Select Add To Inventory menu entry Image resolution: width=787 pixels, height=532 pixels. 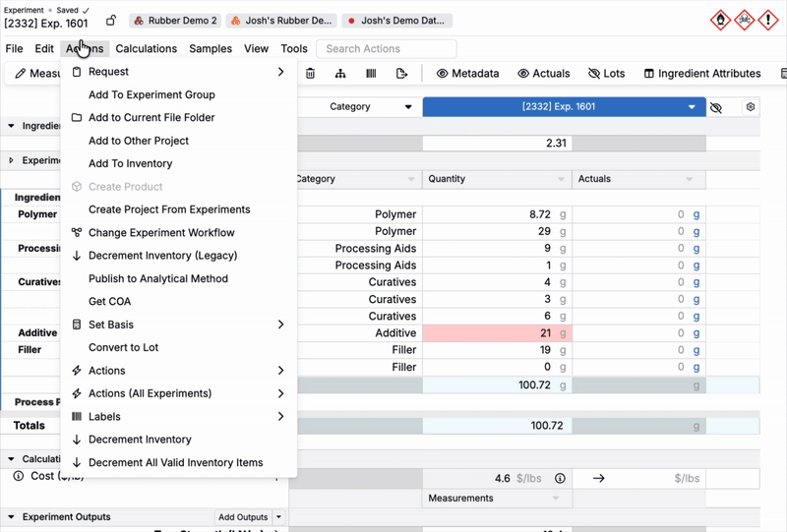(x=130, y=163)
